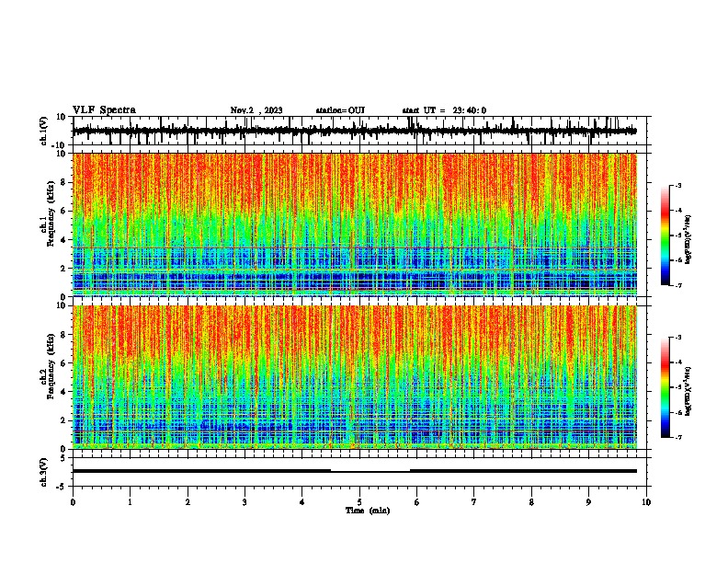Screen dimensions: 728x563
Task: Click time axis tick label "2"
Action: click(x=188, y=502)
